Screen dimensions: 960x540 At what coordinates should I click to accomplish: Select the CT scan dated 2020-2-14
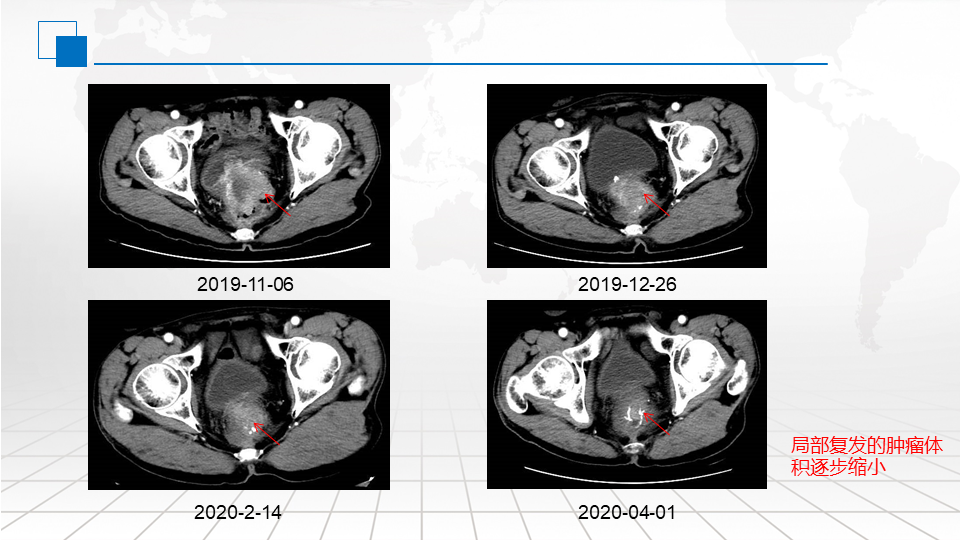(239, 395)
